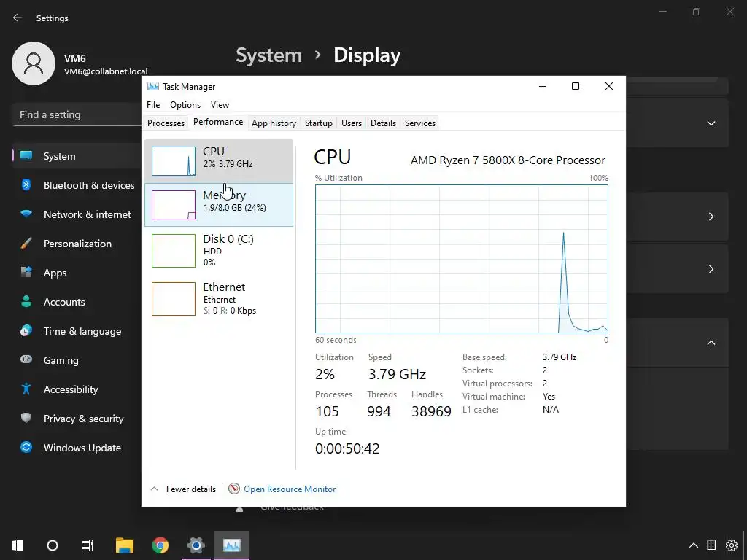Screen dimensions: 747x560
Task: Click System breadcrumb in Settings header
Action: tap(268, 55)
